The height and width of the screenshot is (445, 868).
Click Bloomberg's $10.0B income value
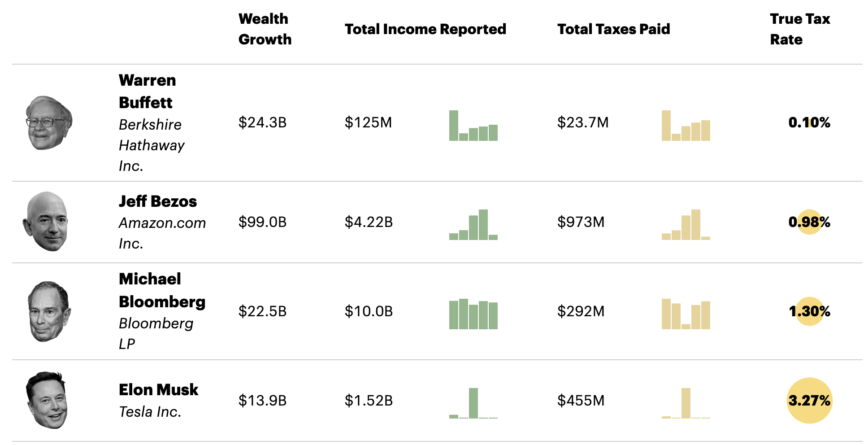click(x=369, y=311)
